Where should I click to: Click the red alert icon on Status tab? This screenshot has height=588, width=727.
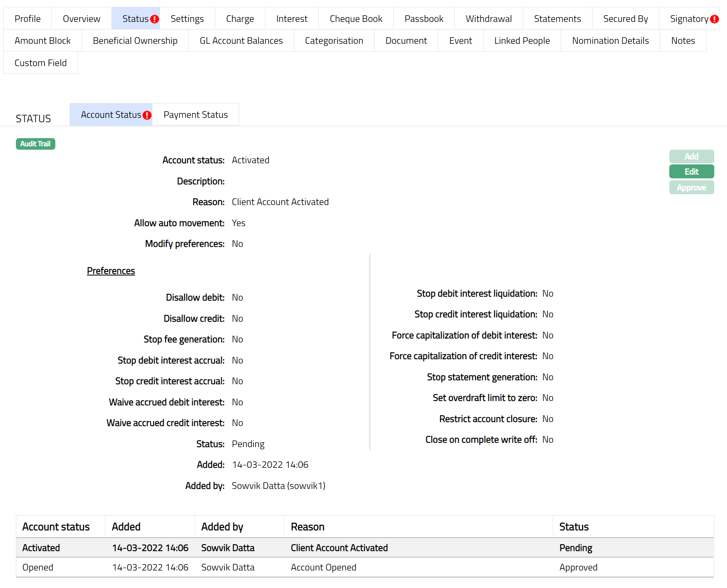tap(155, 19)
